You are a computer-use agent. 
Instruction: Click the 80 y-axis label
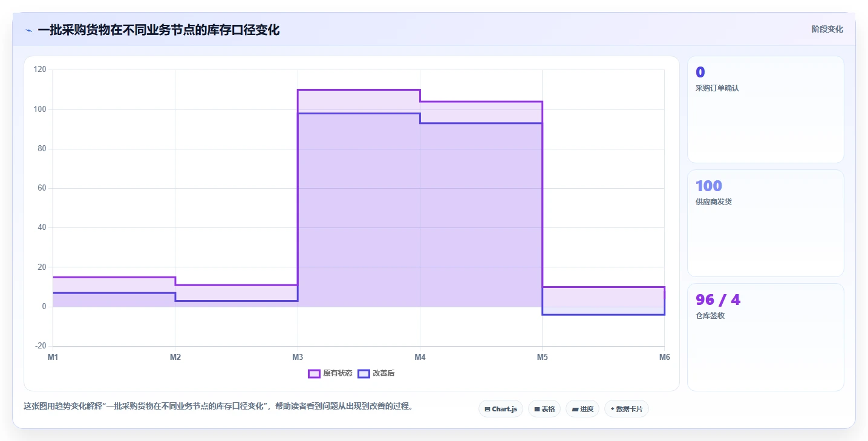42,149
